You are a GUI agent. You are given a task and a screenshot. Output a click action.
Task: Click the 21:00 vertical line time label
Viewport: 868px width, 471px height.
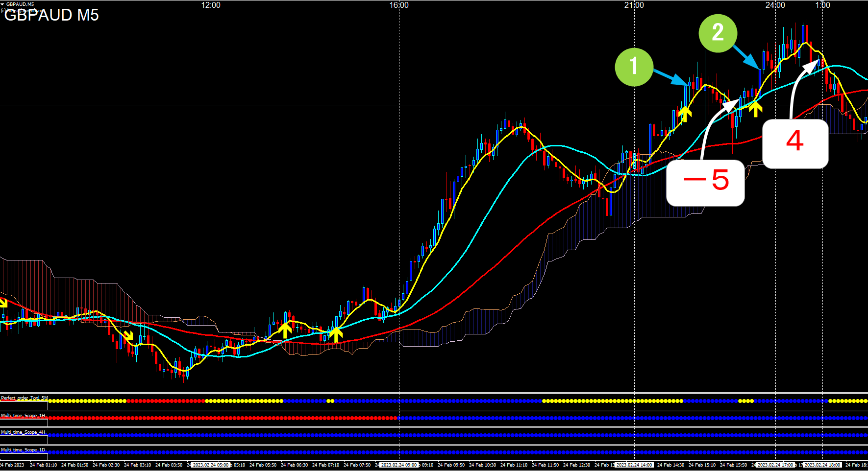coord(634,5)
